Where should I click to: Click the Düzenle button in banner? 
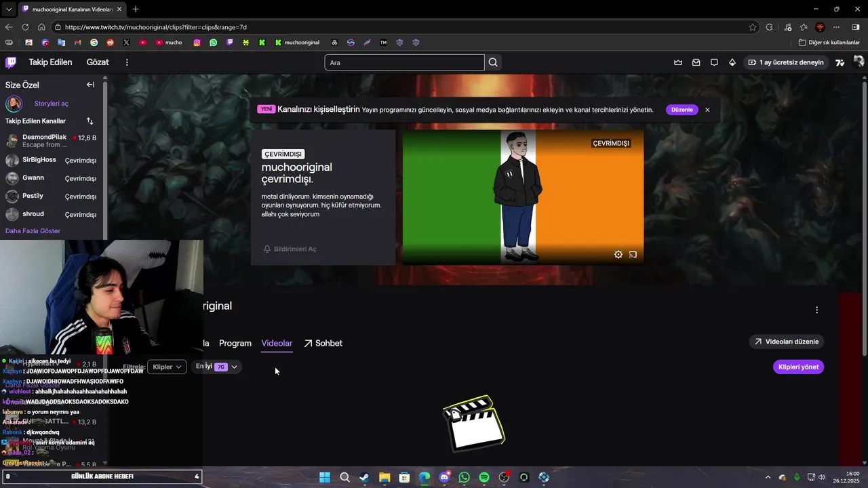click(682, 110)
